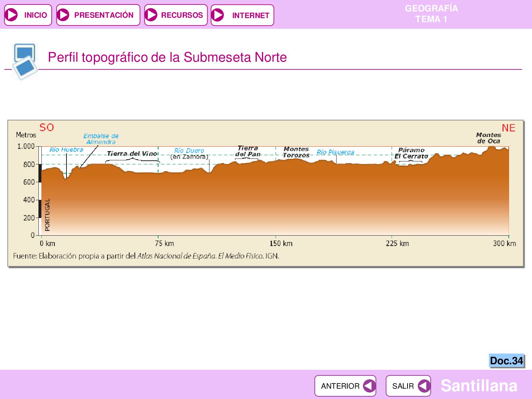Screen dimensions: 532x399
Task: Click the play arrow icon beside INICIO
Action: tap(12, 15)
